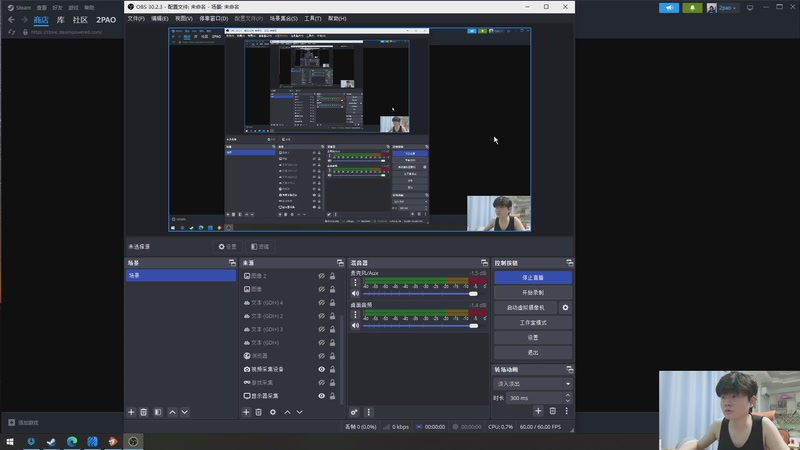Open scene filters icon in Scenes panel
The width and height of the screenshot is (800, 450).
(158, 412)
